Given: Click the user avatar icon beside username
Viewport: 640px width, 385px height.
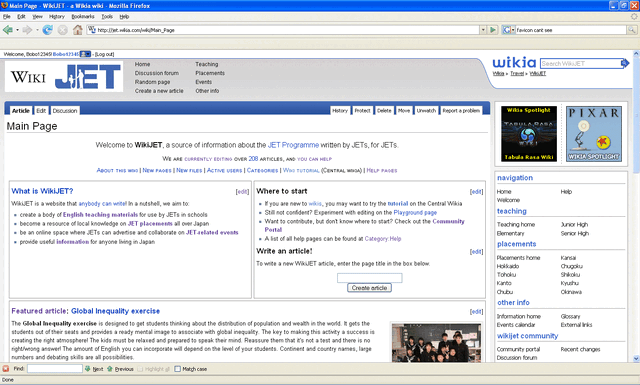Looking at the screenshot, I should (85, 54).
